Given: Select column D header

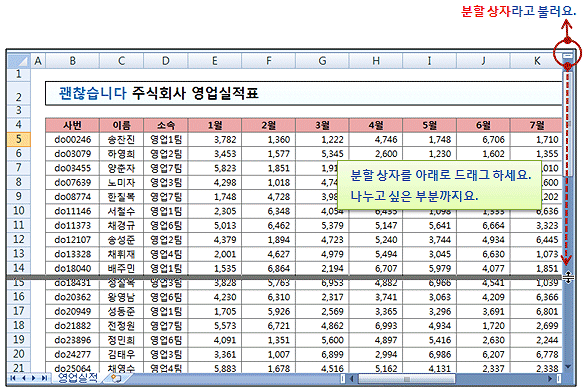Looking at the screenshot, I should 166,61.
